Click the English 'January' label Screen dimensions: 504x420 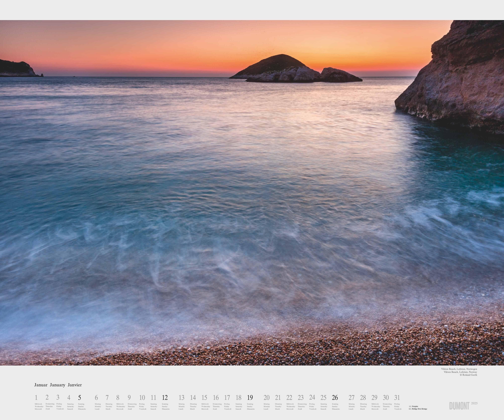58,385
